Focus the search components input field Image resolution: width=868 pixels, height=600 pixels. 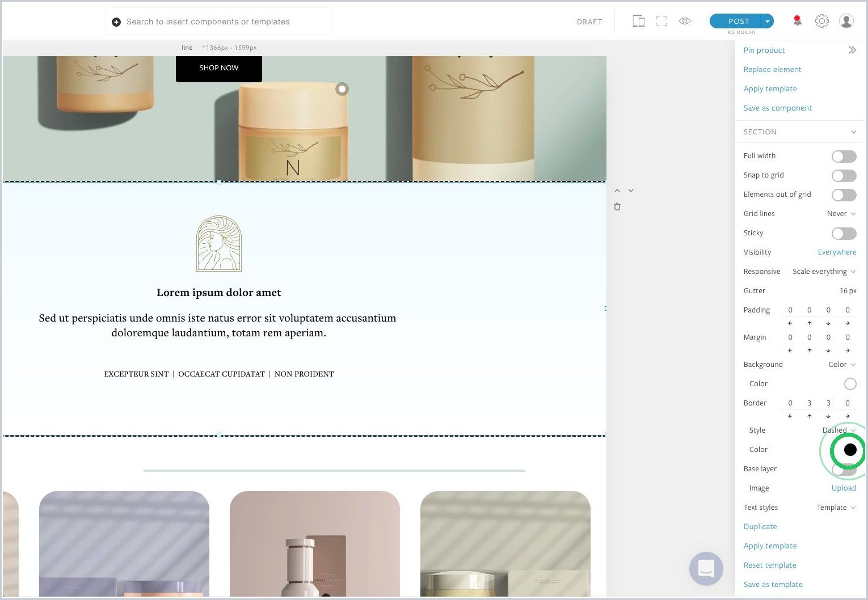pyautogui.click(x=219, y=22)
